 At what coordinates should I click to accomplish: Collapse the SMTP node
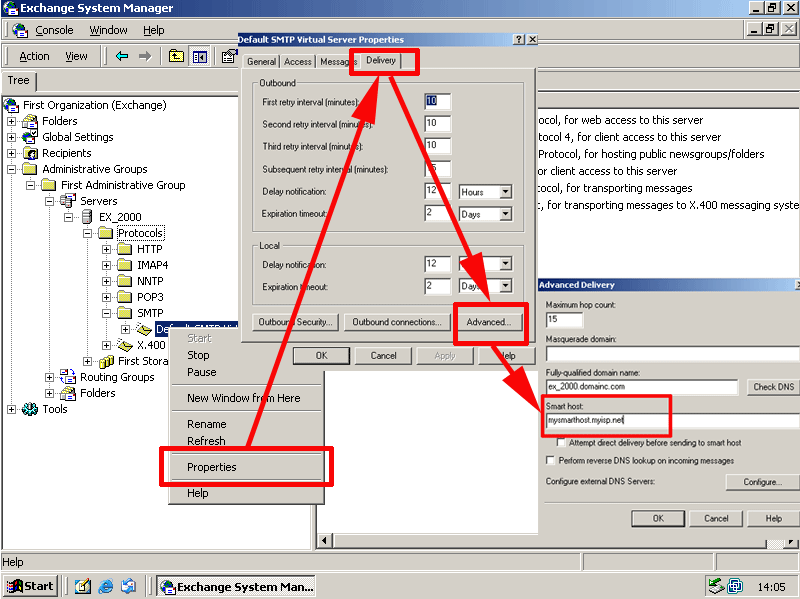coord(106,313)
